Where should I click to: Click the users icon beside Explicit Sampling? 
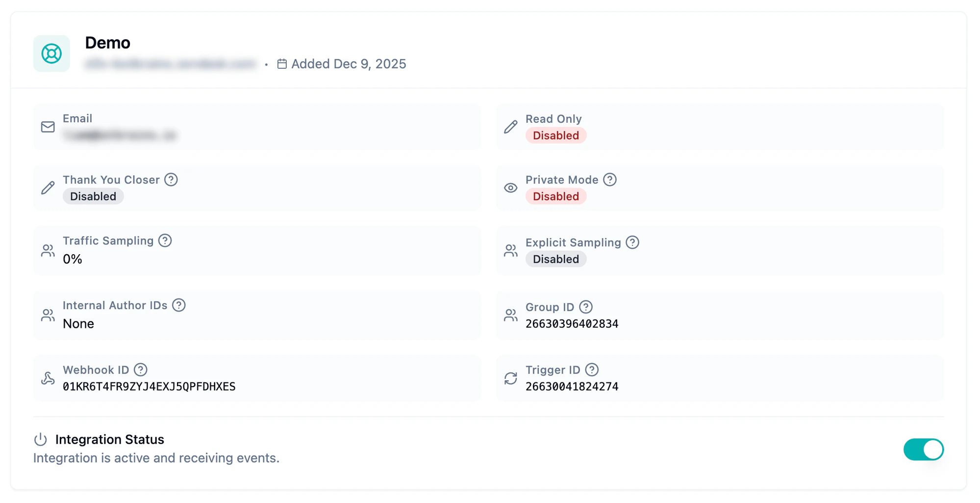click(511, 251)
